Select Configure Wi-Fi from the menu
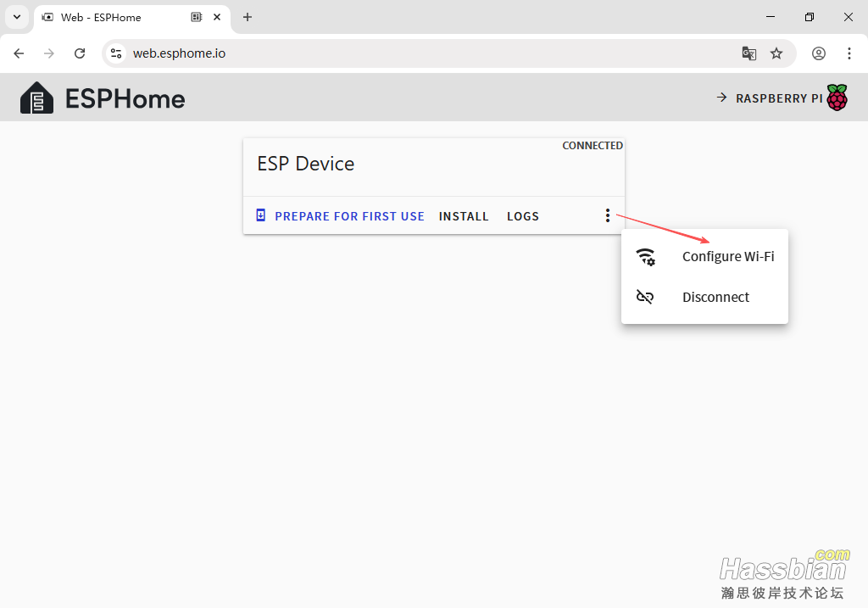This screenshot has height=608, width=868. pos(727,257)
